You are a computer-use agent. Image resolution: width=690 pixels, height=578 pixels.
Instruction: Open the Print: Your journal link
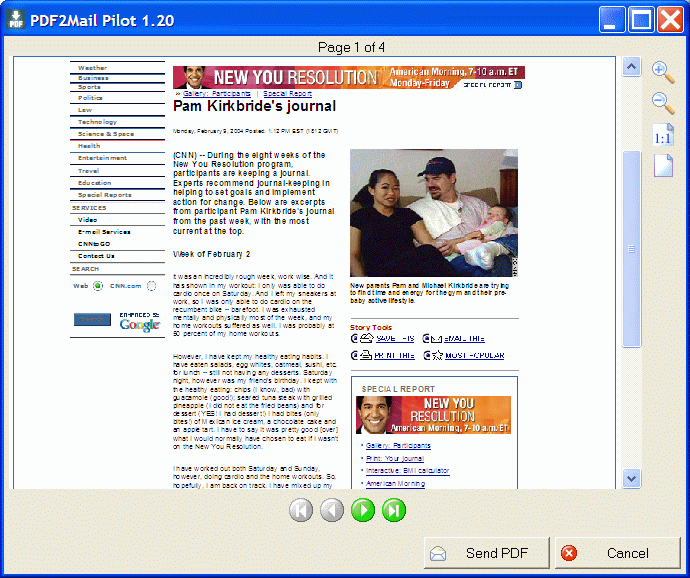395,458
